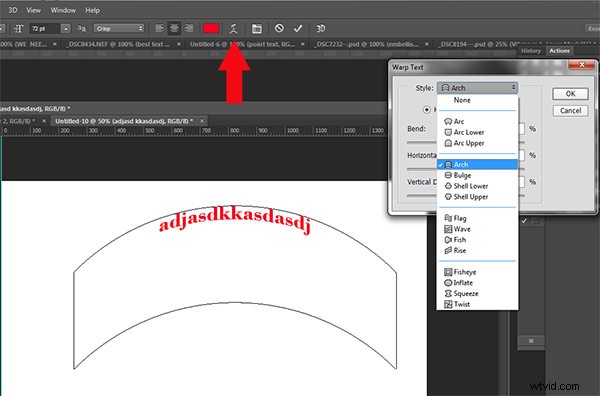The width and height of the screenshot is (600, 396).
Task: Expand the font size 72 pt dropdown arrow
Action: click(x=66, y=29)
